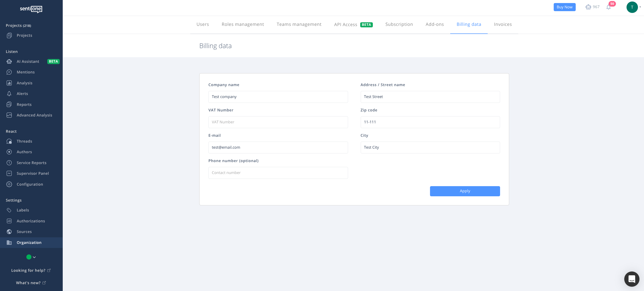Screen dimensions: 644x291
Task: Open the chat support bubble
Action: [x=632, y=279]
